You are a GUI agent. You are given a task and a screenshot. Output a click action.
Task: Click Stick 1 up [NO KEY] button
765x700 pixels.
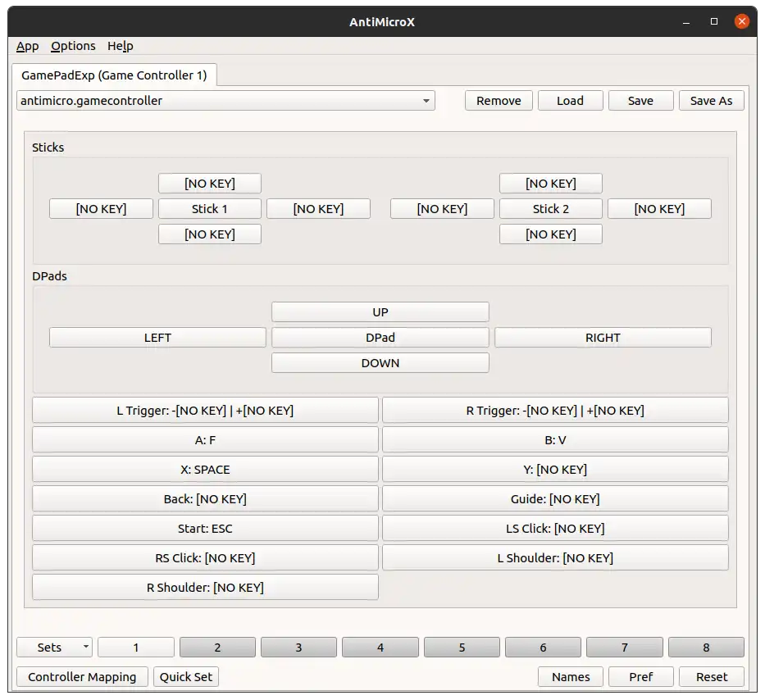(x=210, y=184)
